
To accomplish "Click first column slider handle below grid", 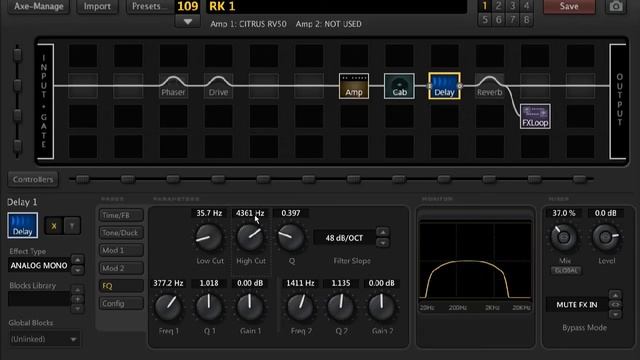I will coord(82,179).
